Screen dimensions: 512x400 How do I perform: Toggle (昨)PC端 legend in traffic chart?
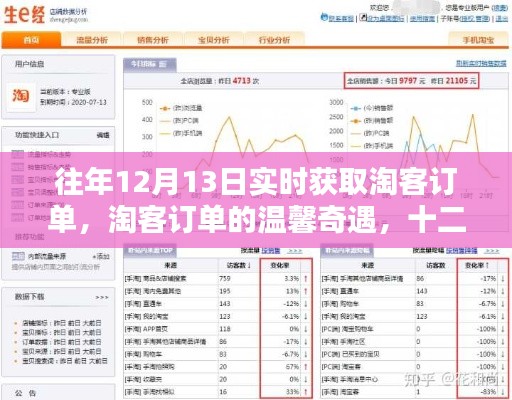pyautogui.click(x=179, y=121)
